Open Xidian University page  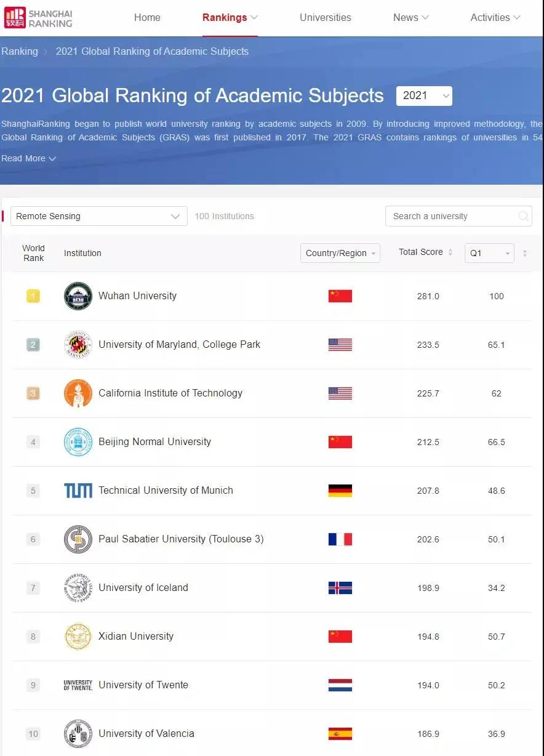tap(136, 636)
